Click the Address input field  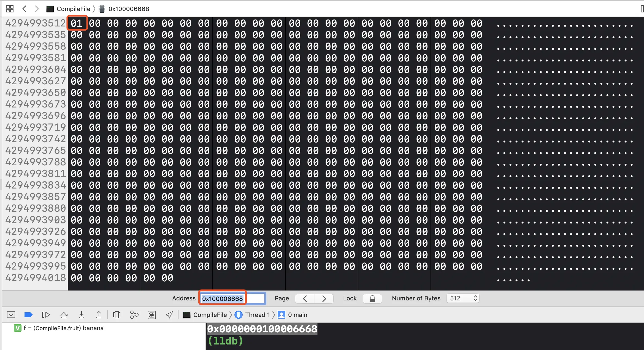(233, 298)
